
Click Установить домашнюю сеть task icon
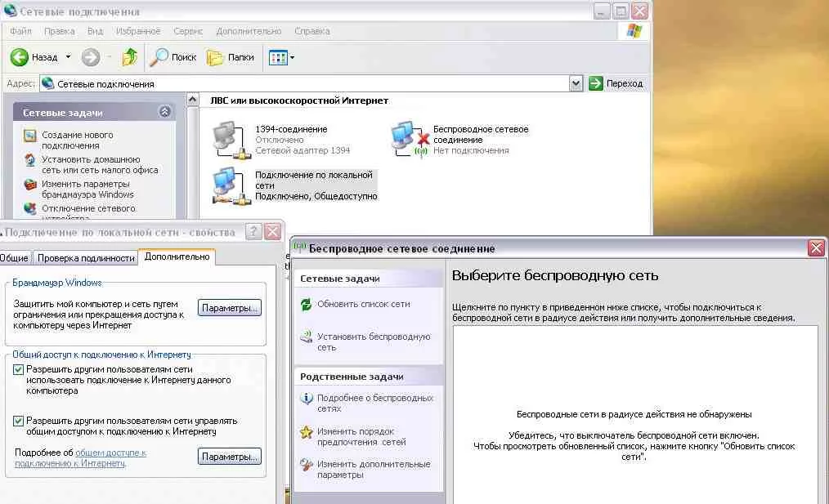point(30,160)
